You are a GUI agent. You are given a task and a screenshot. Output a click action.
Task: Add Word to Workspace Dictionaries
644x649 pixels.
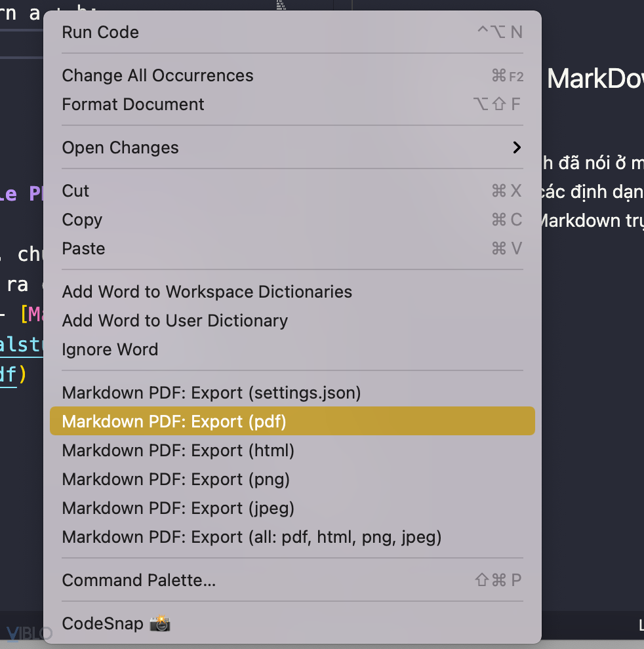click(x=207, y=292)
